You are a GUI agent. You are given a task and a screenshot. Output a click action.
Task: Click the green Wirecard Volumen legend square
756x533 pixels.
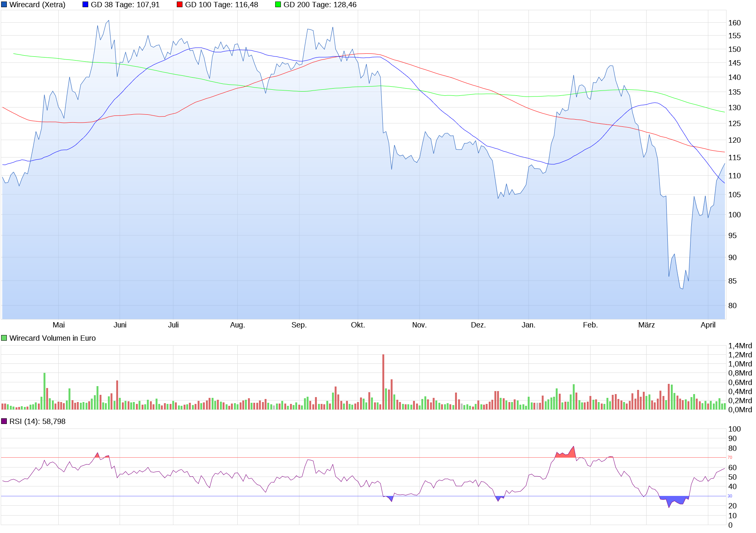pyautogui.click(x=4, y=338)
